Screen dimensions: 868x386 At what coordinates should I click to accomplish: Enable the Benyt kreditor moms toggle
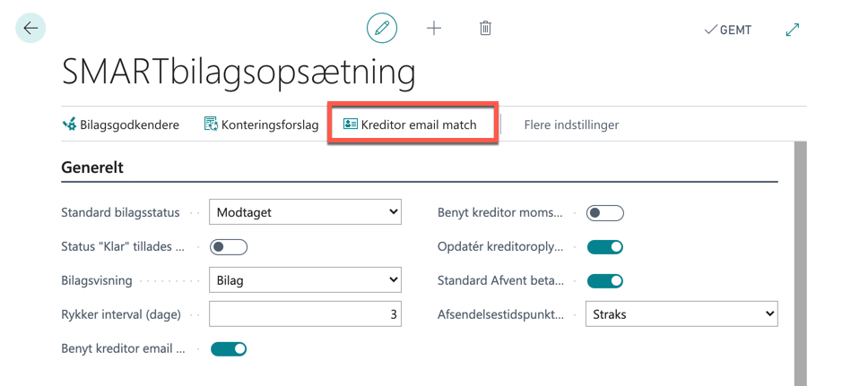(x=605, y=213)
